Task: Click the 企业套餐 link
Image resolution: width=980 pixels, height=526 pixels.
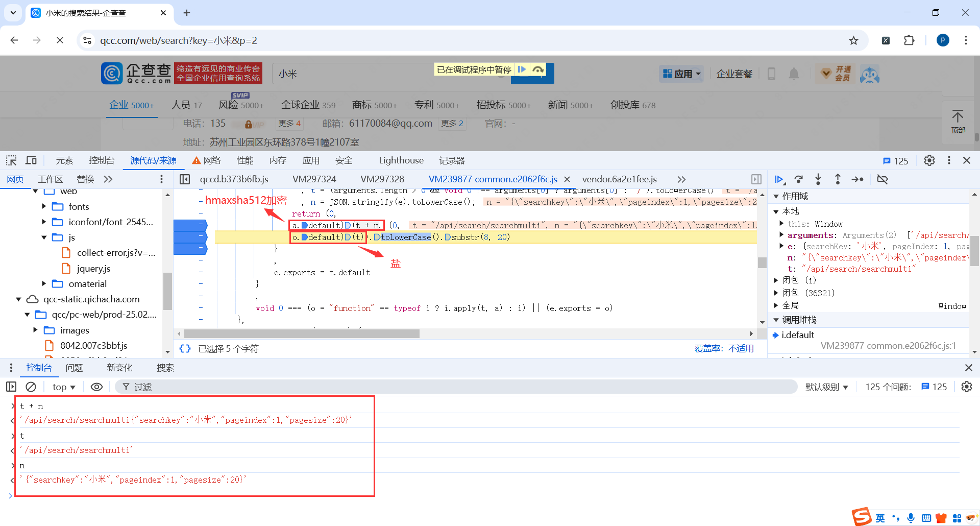Action: (734, 74)
